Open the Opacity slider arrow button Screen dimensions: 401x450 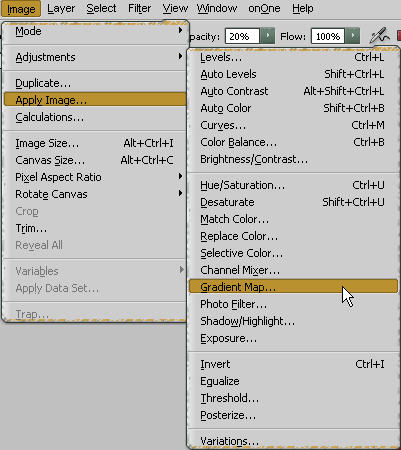click(x=267, y=36)
